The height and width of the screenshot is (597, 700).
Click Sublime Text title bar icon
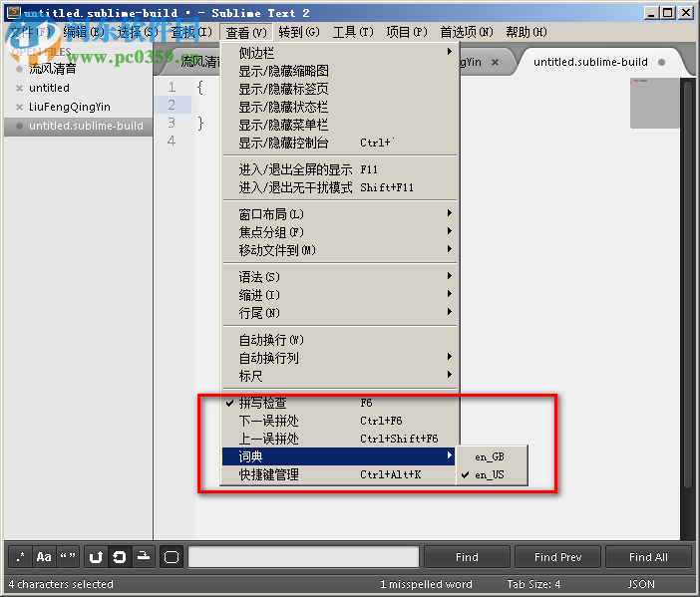pos(14,12)
